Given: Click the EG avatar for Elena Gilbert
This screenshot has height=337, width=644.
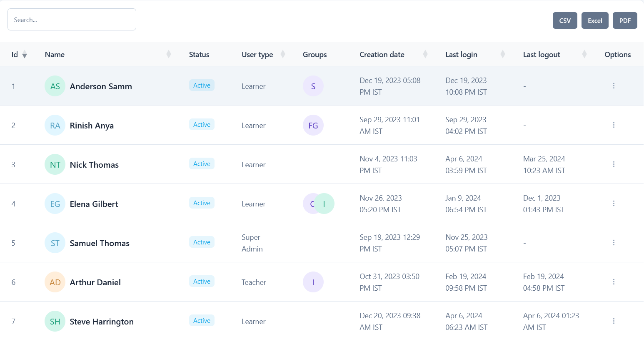Looking at the screenshot, I should click(x=55, y=204).
